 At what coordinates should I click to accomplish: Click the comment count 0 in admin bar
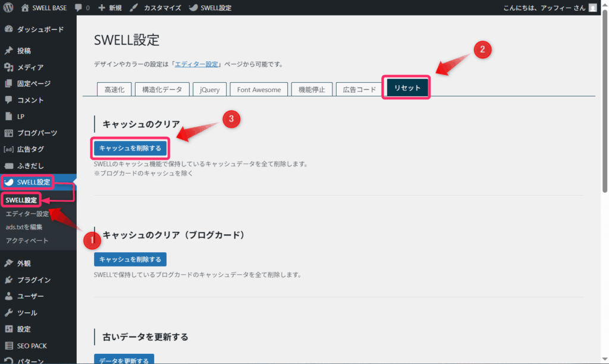pos(88,8)
